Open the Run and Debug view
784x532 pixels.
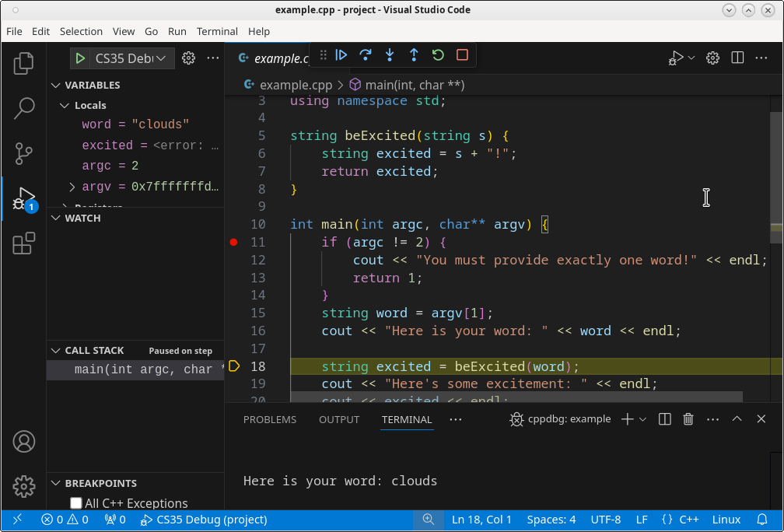[23, 198]
